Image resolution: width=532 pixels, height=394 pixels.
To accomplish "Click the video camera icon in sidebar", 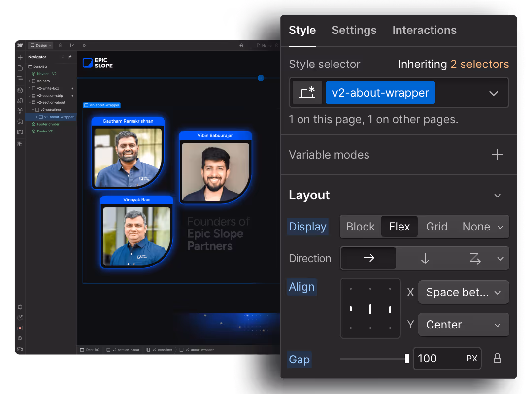I will [x=20, y=349].
